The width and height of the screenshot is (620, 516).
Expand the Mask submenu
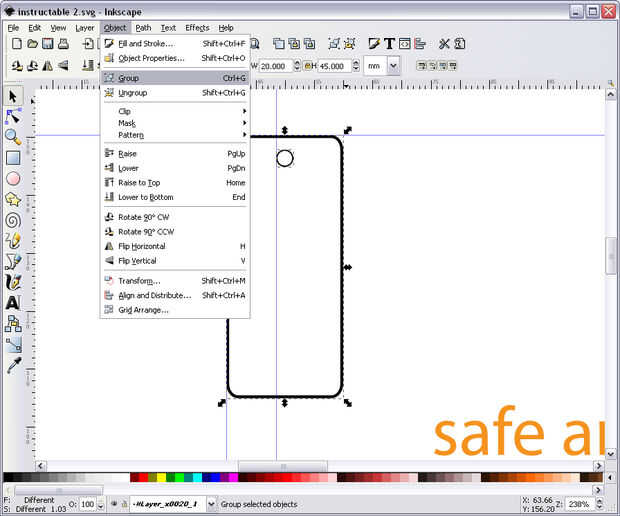click(175, 123)
